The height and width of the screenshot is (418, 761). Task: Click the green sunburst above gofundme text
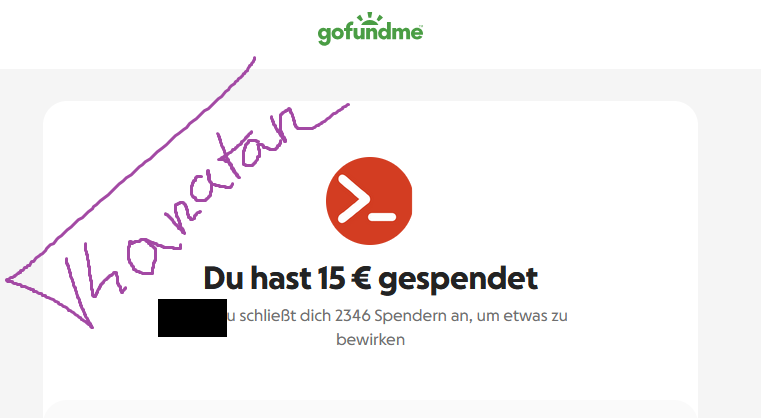370,19
